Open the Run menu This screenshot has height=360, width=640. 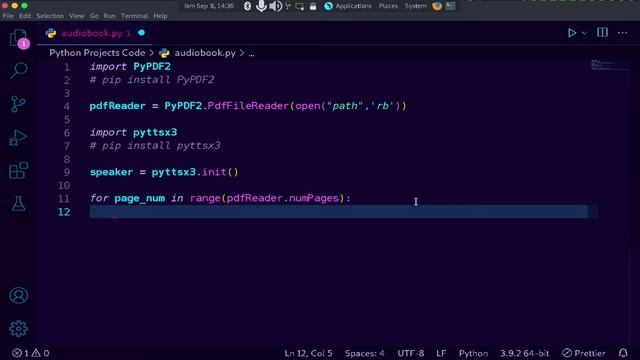(x=109, y=16)
